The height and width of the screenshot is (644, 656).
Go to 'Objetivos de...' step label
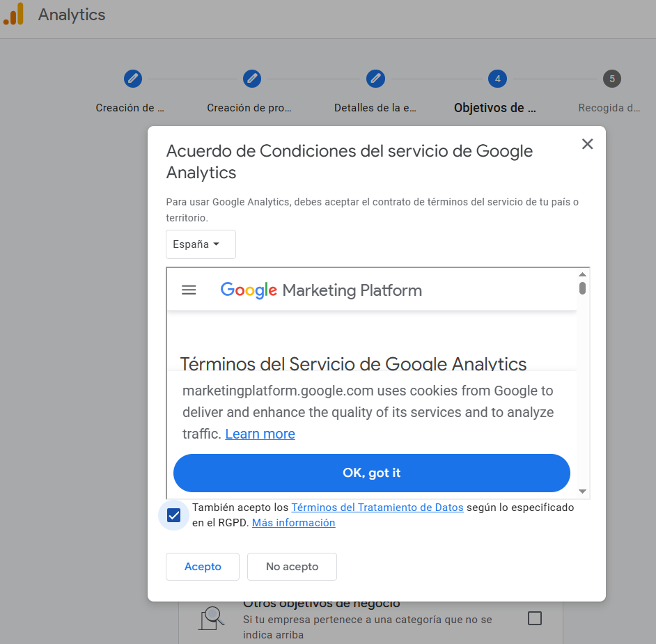(495, 108)
